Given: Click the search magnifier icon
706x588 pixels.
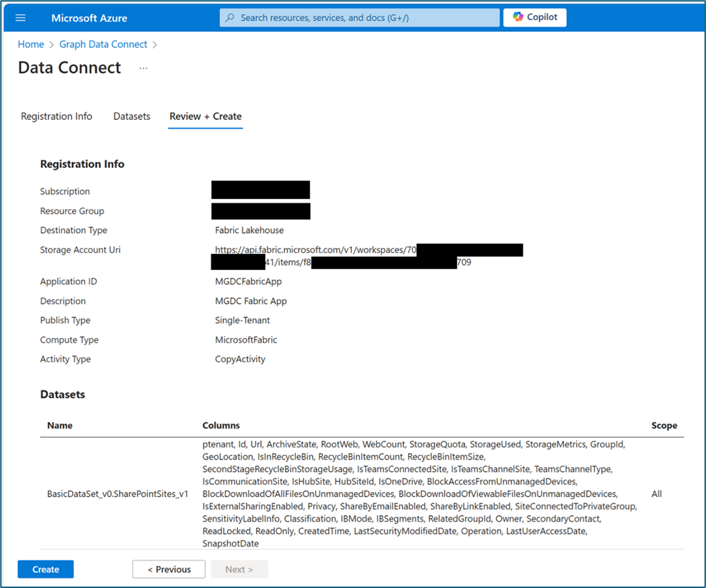Looking at the screenshot, I should click(x=230, y=17).
